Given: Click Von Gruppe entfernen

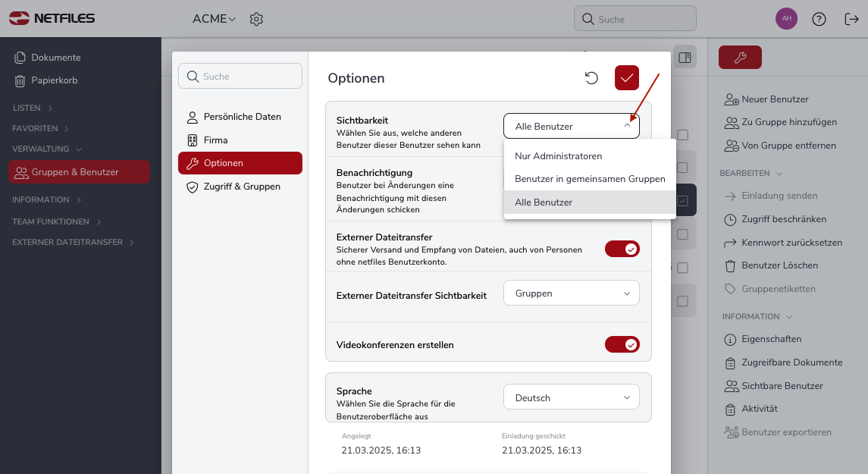Looking at the screenshot, I should tap(780, 146).
